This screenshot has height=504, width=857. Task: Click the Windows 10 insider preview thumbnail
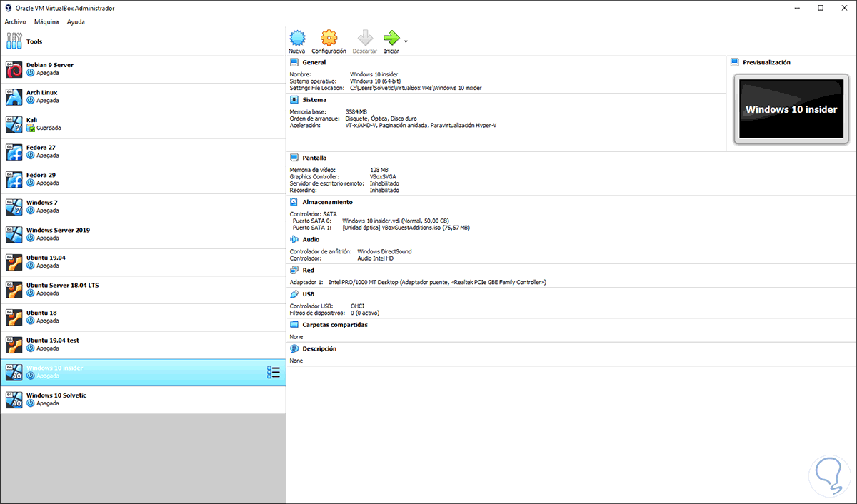[x=791, y=110]
